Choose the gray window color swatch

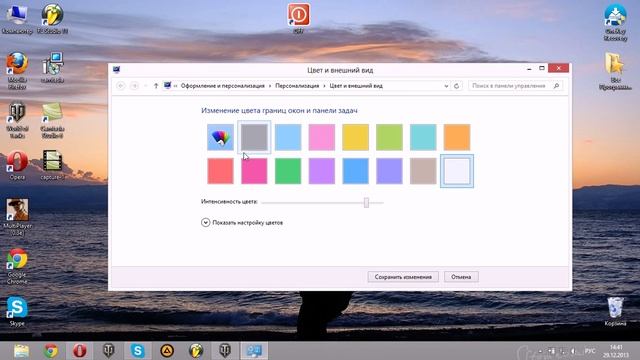click(x=254, y=137)
